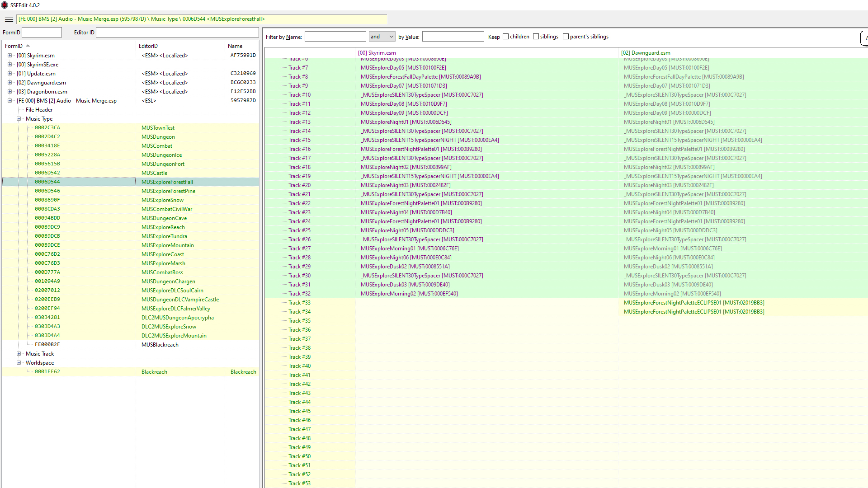Click the FormID sort arrow indicator

28,46
